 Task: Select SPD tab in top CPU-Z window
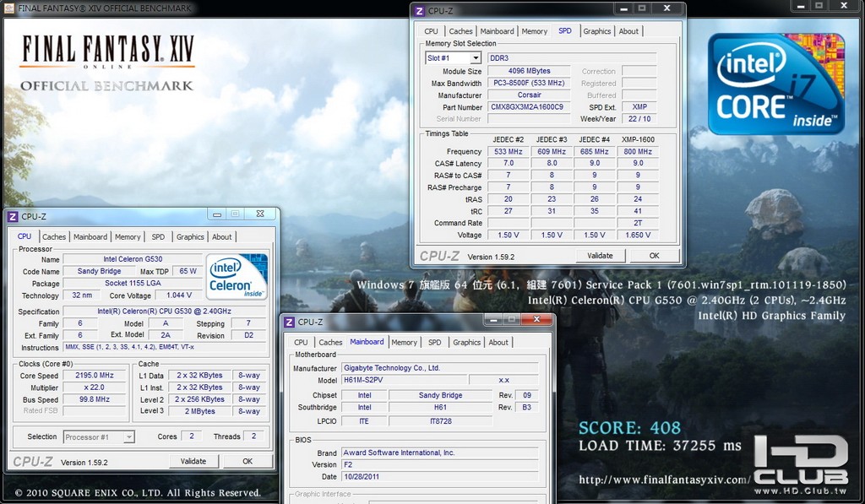click(565, 31)
